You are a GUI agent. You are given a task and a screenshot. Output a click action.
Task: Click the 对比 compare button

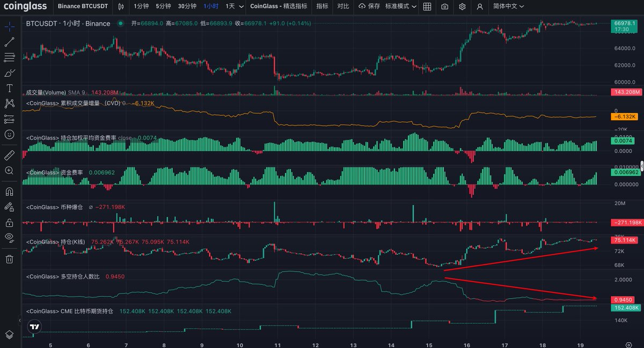click(343, 6)
